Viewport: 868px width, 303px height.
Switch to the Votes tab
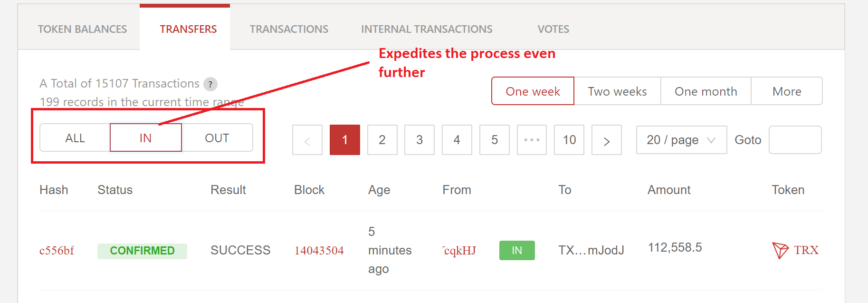click(553, 29)
